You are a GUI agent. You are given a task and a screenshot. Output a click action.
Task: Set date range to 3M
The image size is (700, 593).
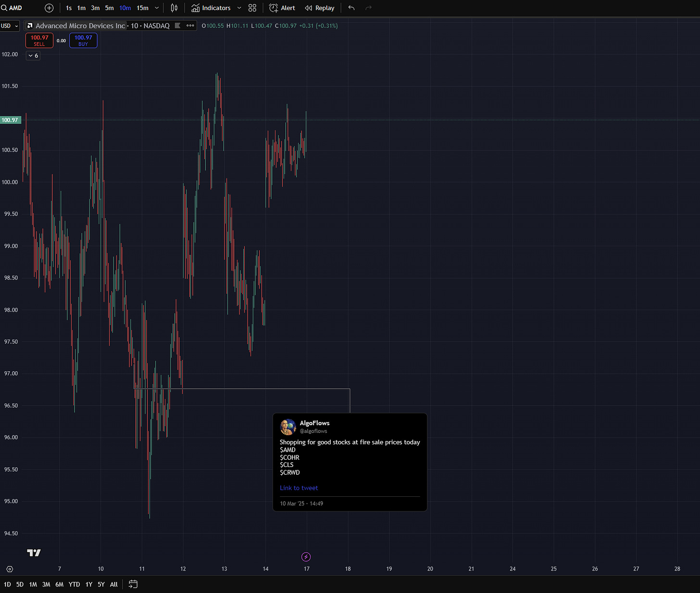pos(46,584)
